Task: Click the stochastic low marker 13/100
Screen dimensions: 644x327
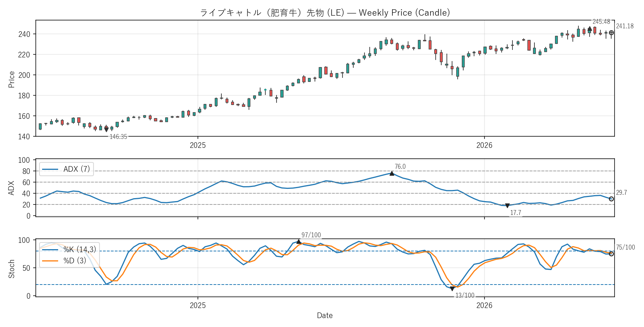Action: (x=452, y=289)
